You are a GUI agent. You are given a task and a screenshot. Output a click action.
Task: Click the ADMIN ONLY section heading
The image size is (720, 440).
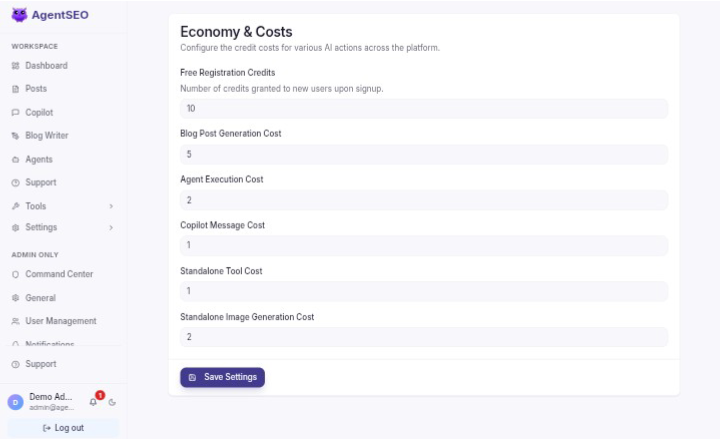pyautogui.click(x=35, y=255)
